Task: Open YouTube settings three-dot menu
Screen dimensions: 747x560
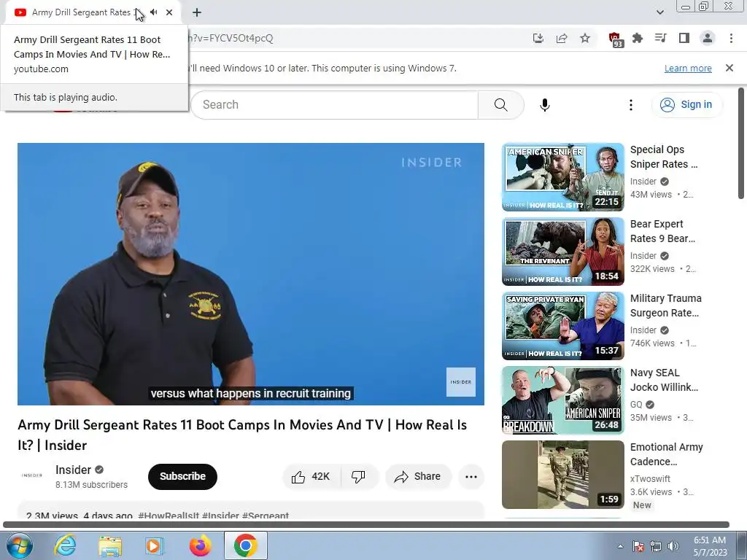Action: [x=631, y=105]
